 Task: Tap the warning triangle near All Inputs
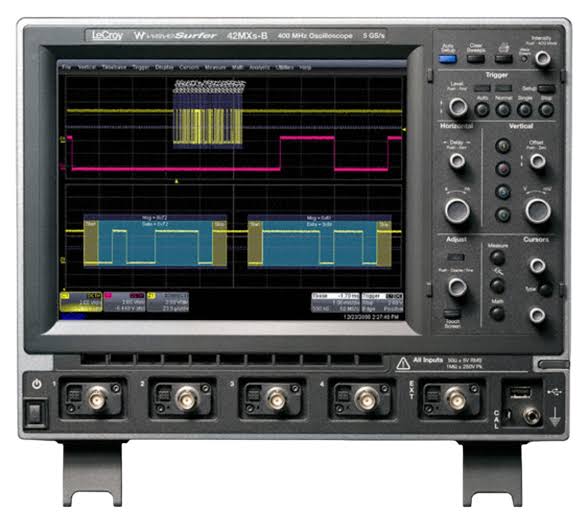403,363
